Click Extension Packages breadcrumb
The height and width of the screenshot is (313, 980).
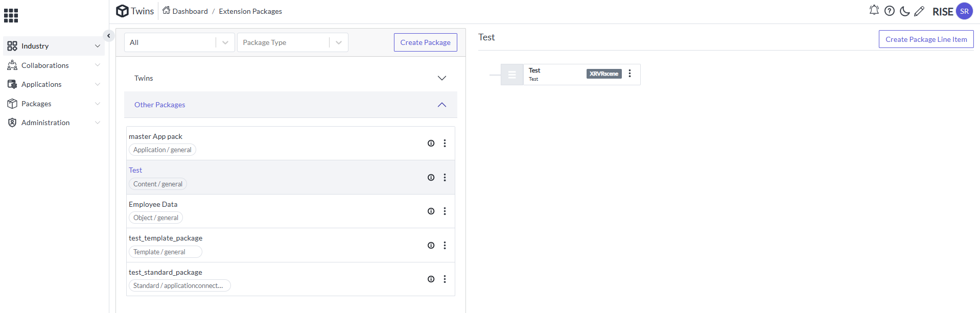pos(250,11)
